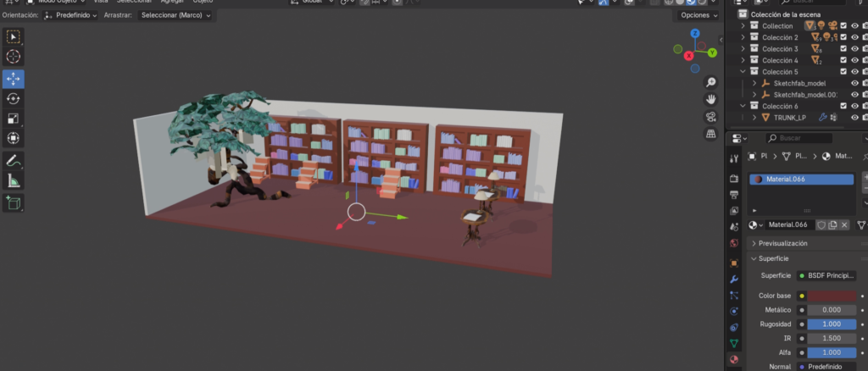Viewport: 868px width, 371px height.
Task: Select the Scale tool
Action: (x=14, y=119)
